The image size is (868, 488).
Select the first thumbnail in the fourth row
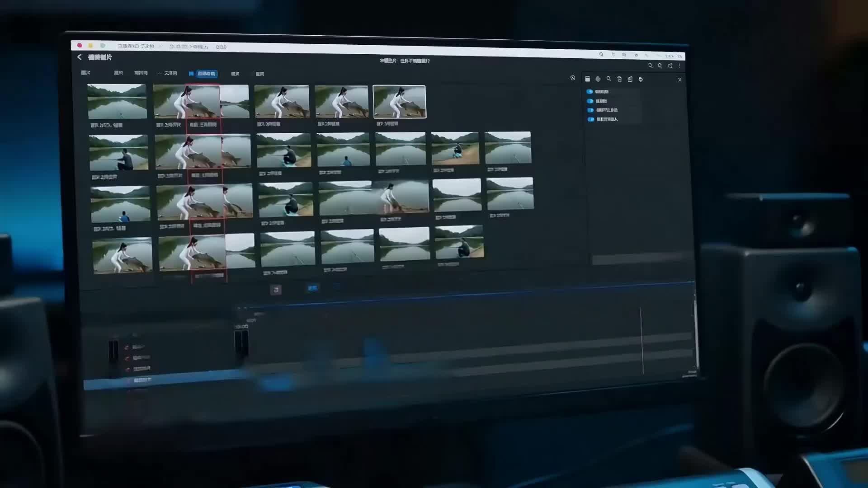123,255
